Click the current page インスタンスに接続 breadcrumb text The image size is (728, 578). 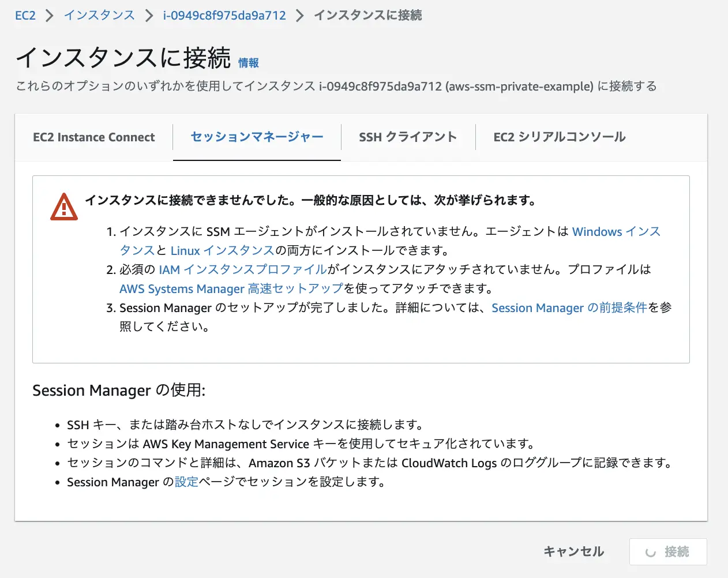click(367, 16)
